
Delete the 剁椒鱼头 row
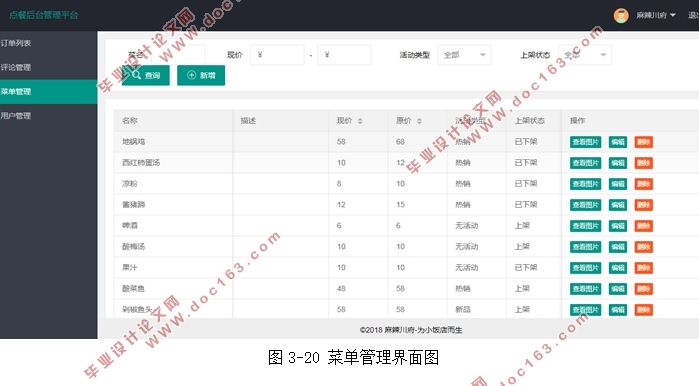click(644, 310)
